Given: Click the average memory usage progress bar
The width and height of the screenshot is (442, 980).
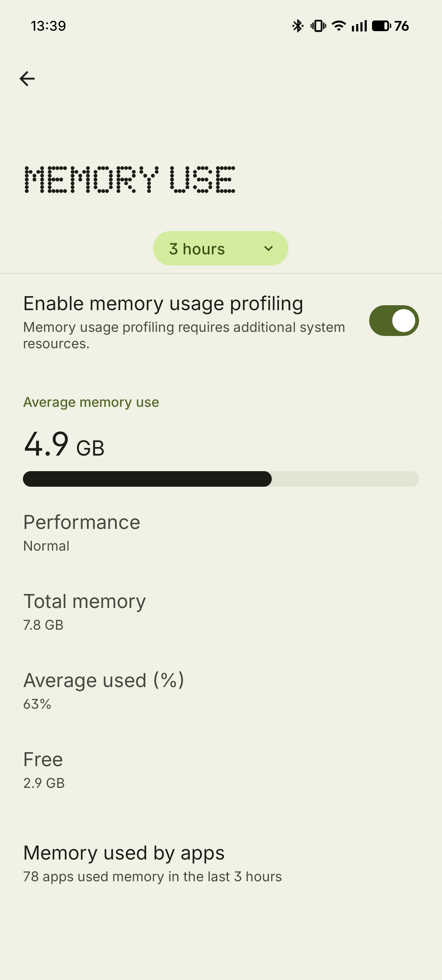Looking at the screenshot, I should [221, 479].
